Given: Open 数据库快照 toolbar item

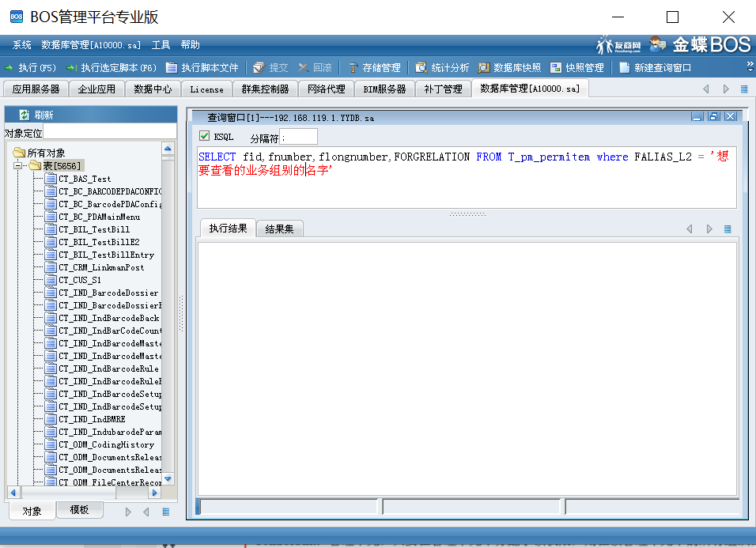Looking at the screenshot, I should (509, 68).
